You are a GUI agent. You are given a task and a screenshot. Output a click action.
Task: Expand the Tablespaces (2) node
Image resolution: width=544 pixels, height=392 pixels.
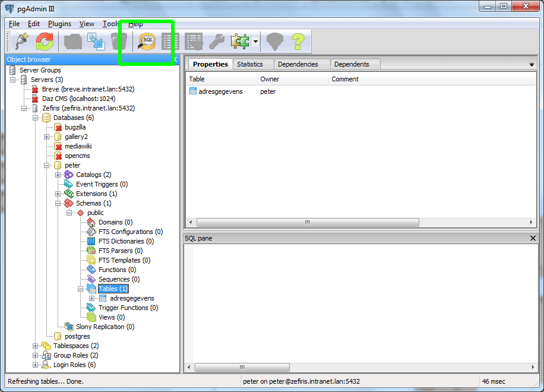click(x=36, y=346)
